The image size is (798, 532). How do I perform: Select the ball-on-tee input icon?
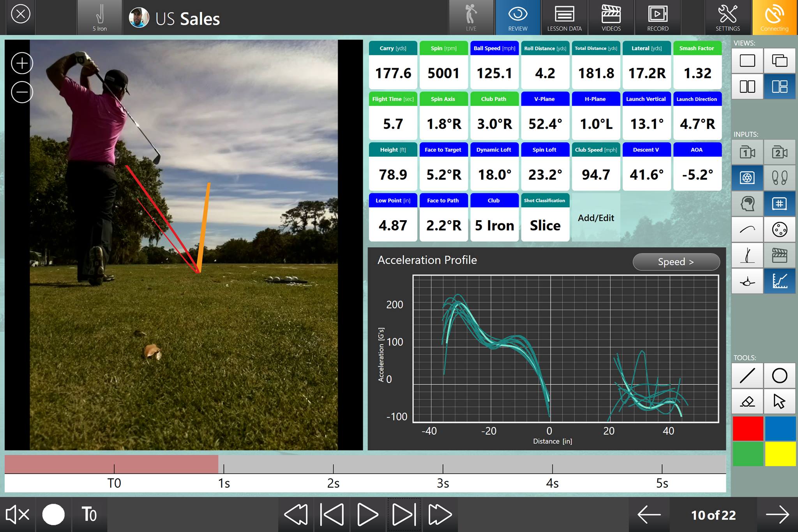click(747, 281)
